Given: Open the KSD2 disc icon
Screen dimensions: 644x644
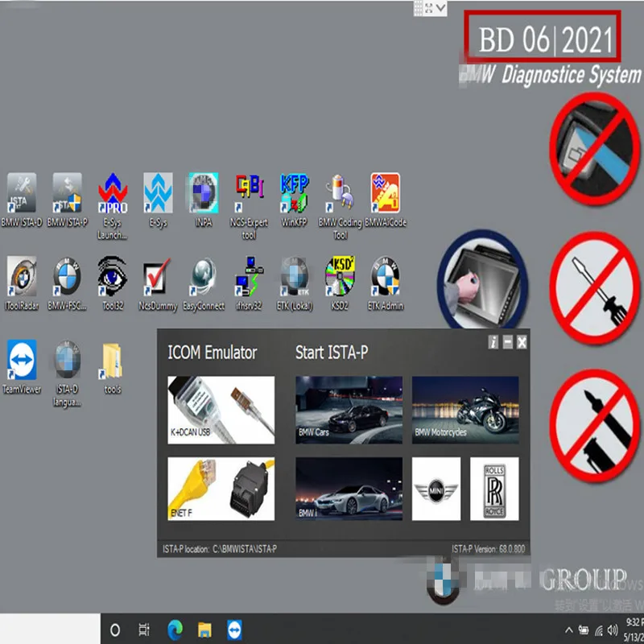Looking at the screenshot, I should click(x=340, y=283).
